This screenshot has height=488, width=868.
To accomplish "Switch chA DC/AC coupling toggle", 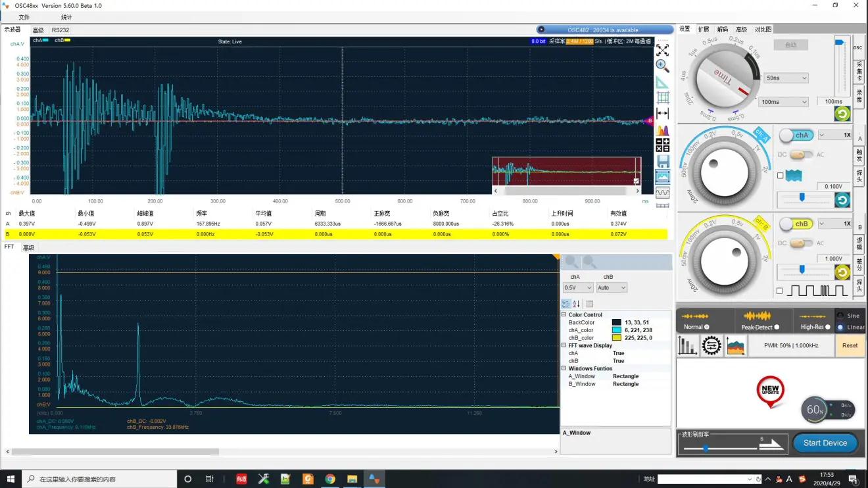I will (800, 155).
